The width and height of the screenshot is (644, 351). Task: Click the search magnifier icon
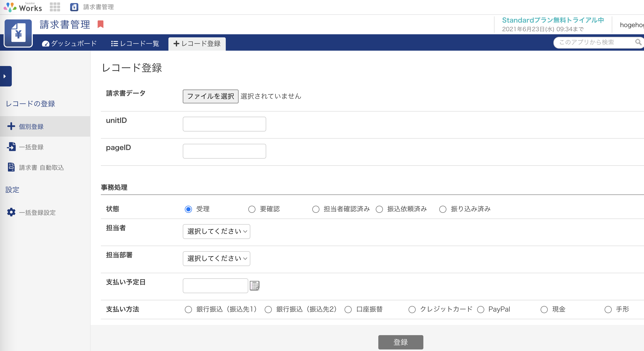pyautogui.click(x=638, y=42)
